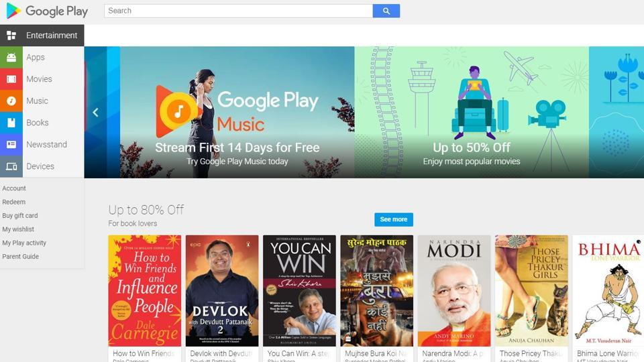Open the blue Books icon
This screenshot has height=362, width=644.
click(x=11, y=122)
